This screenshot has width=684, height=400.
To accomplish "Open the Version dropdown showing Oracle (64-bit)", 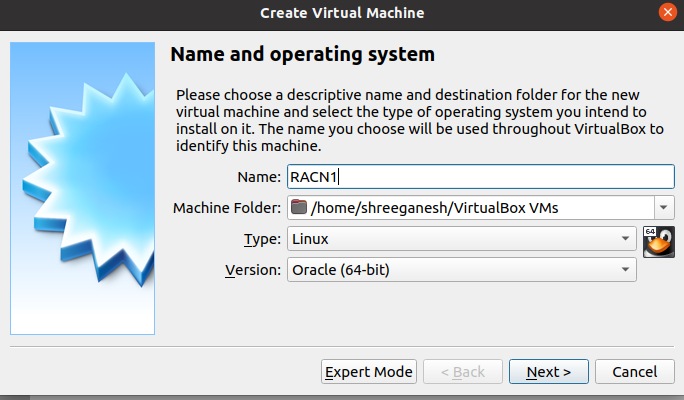I will pyautogui.click(x=462, y=270).
